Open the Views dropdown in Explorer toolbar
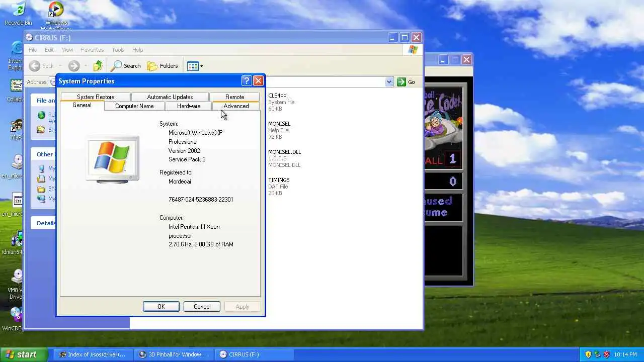Viewport: 644px width, 362px height. [195, 66]
